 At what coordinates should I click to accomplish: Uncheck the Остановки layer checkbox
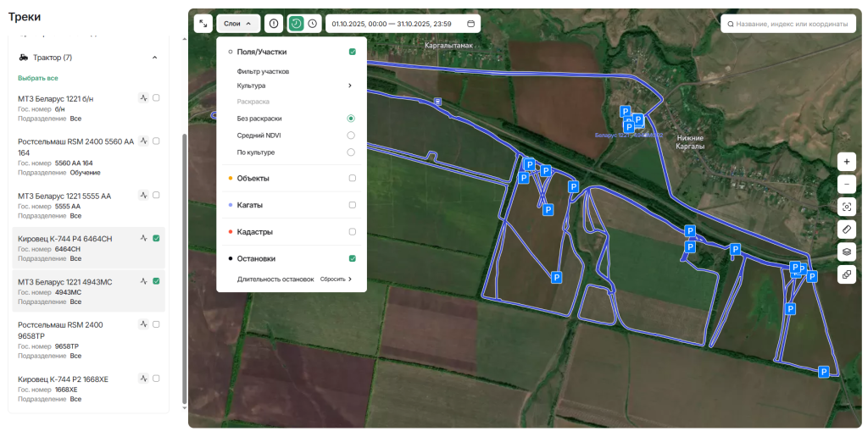[352, 258]
